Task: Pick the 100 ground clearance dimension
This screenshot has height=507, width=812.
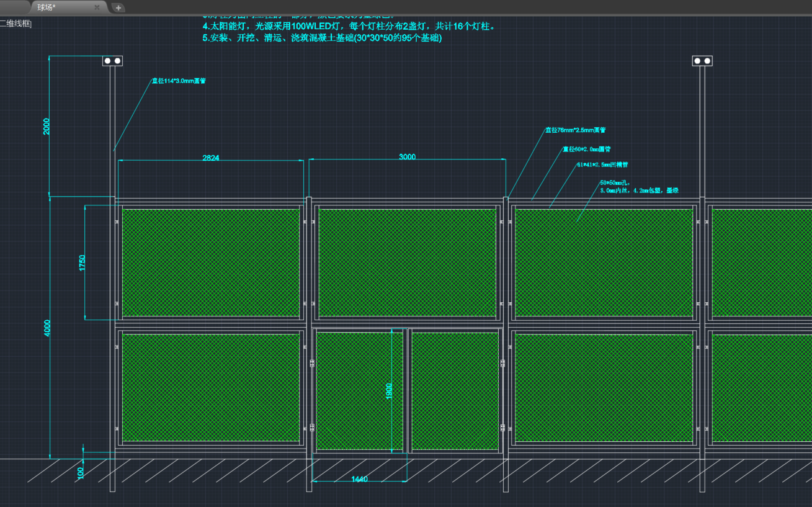Action: pyautogui.click(x=80, y=472)
